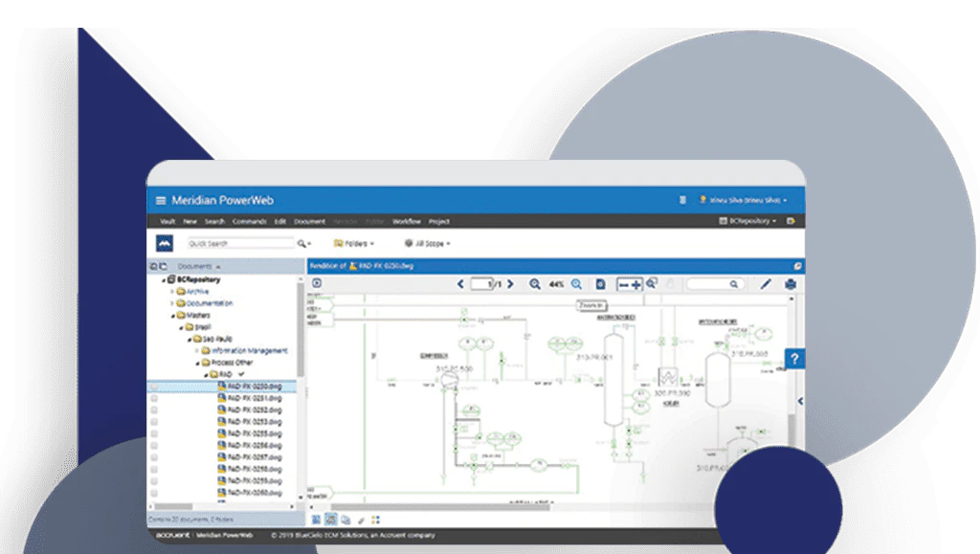Collapse the Masters folder
The height and width of the screenshot is (554, 980).
pos(172,316)
